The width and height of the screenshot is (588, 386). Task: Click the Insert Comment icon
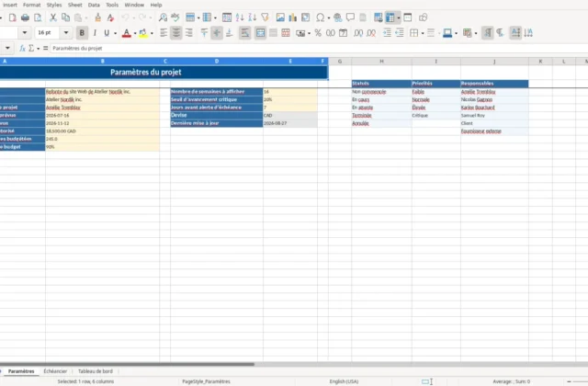[x=350, y=17]
